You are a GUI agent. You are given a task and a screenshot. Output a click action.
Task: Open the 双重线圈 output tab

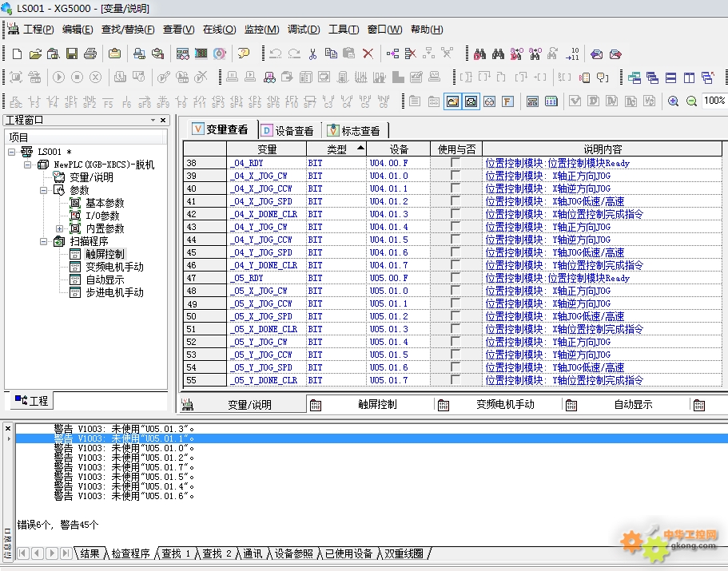tap(404, 553)
